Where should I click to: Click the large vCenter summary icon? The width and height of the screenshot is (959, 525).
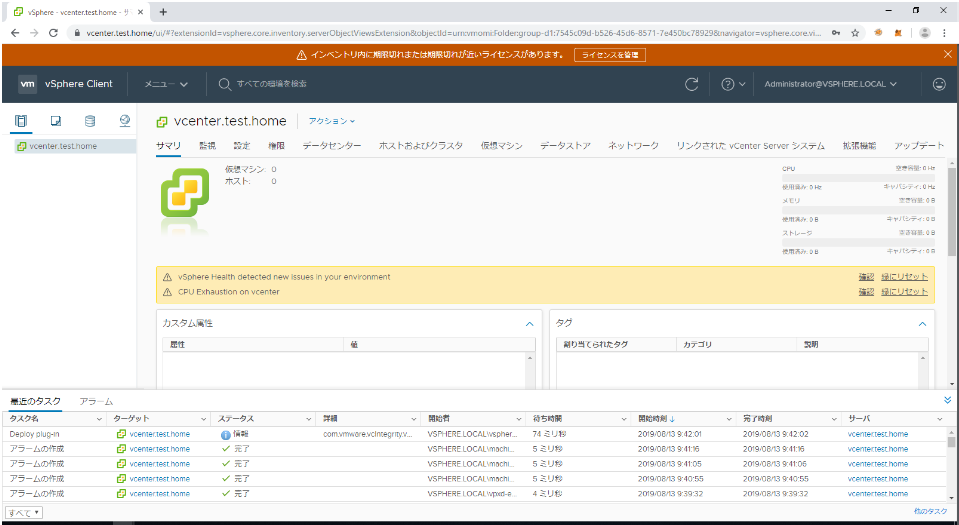tap(185, 193)
